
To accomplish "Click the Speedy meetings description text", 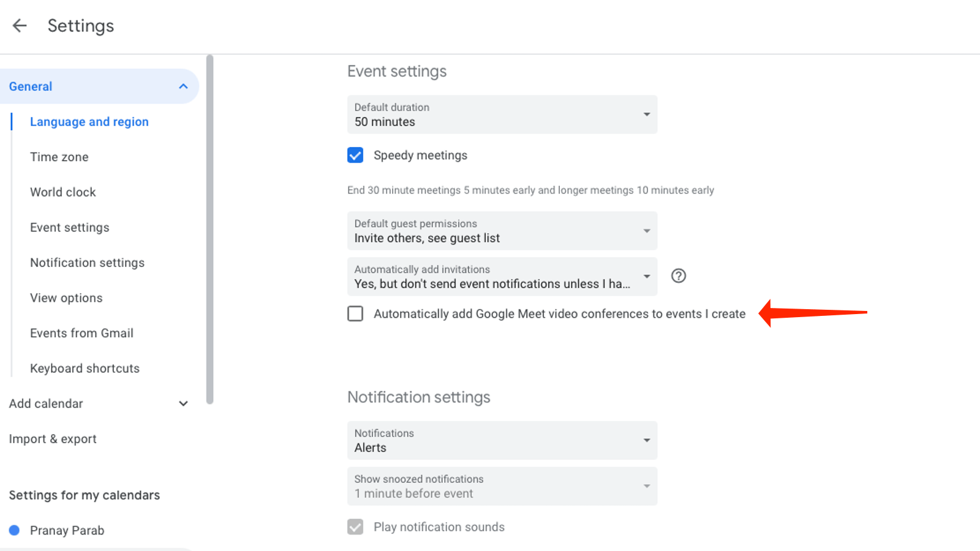I will pos(530,190).
